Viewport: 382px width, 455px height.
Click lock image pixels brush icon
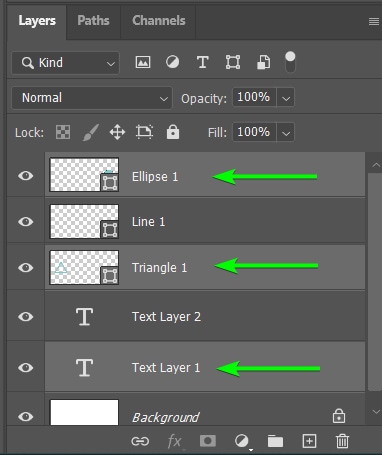pos(90,132)
